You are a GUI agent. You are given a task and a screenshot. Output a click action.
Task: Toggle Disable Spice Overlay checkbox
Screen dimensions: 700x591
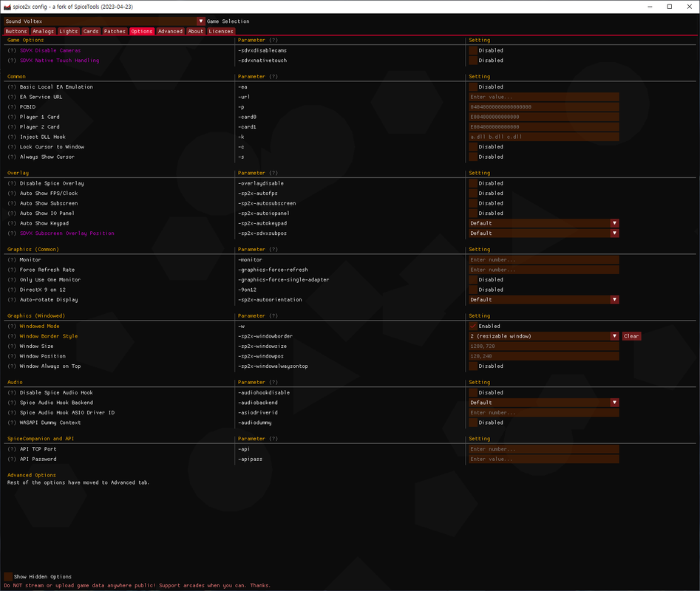point(473,183)
